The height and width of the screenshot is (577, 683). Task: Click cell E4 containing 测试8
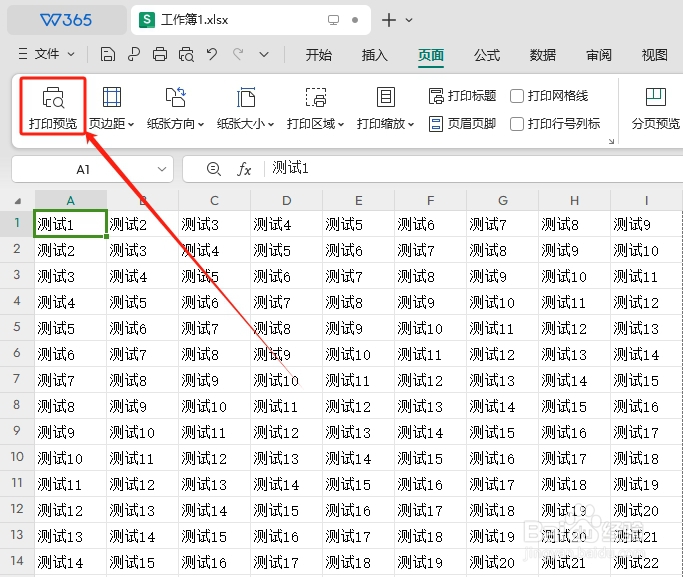(358, 302)
